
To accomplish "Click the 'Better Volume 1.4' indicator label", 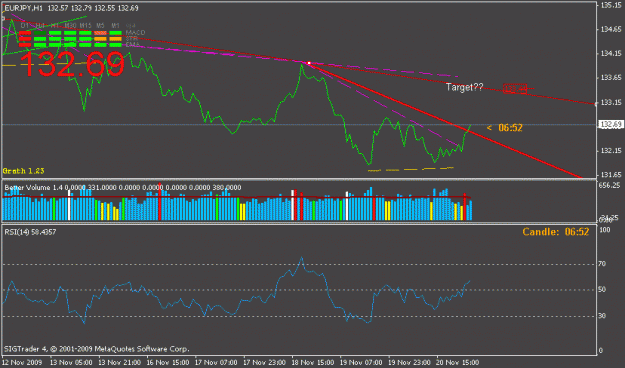I will (33, 187).
